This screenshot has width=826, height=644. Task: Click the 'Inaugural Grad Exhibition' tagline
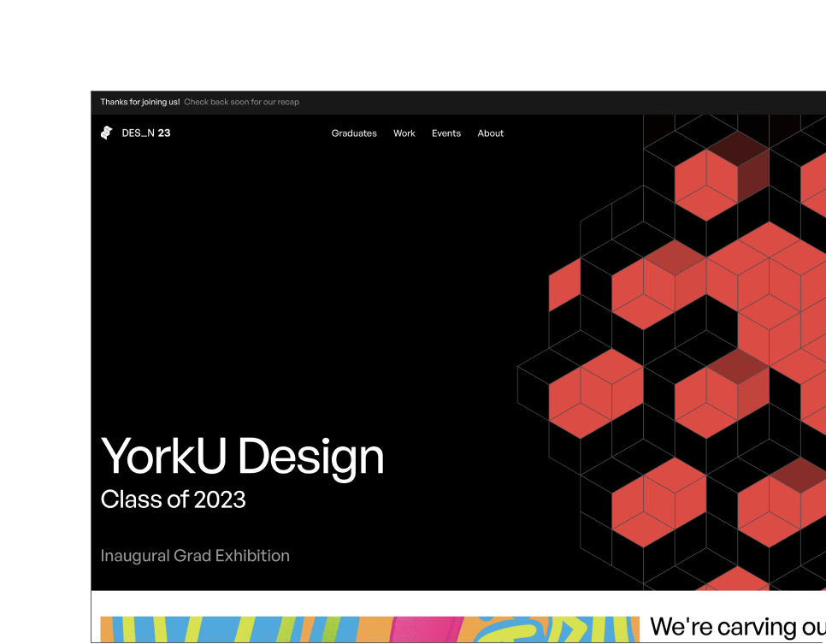pyautogui.click(x=195, y=556)
